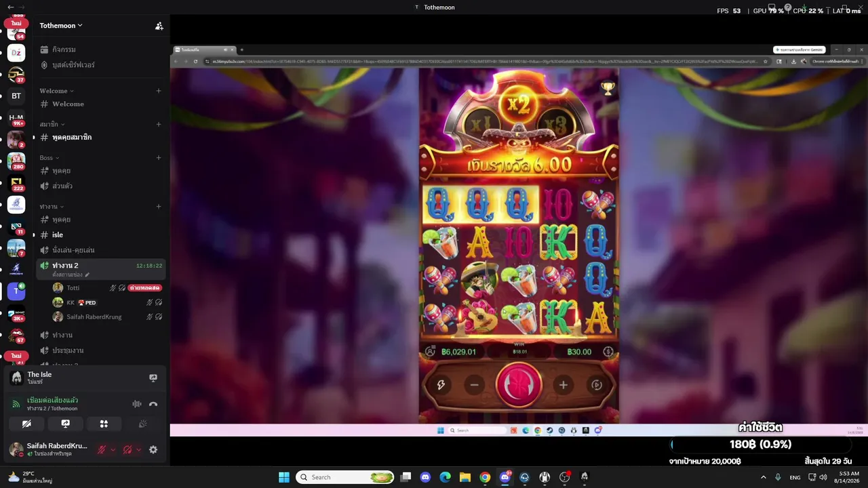Open The Isle stream screen icon

pos(153,378)
